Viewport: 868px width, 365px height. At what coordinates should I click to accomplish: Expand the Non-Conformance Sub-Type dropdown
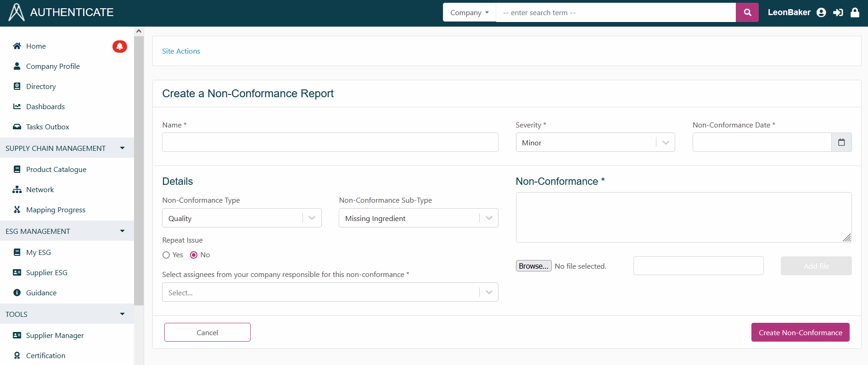click(418, 218)
